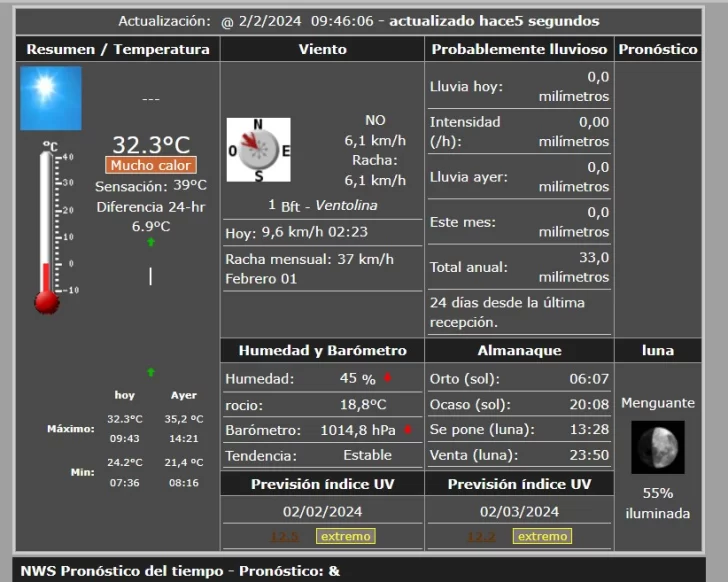The height and width of the screenshot is (582, 728).
Task: Click the 'Actualización' timestamp at top
Action: point(358,21)
